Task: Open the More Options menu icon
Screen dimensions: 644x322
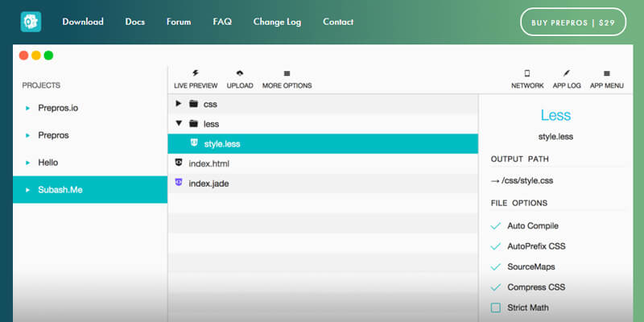Action: (287, 73)
